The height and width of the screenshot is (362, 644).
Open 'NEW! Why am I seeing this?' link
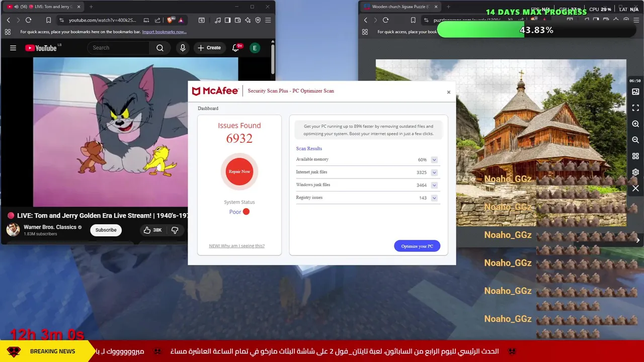[236, 246]
